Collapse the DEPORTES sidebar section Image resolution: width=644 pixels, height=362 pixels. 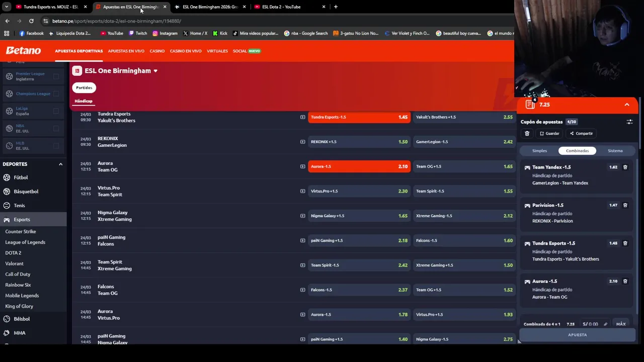(x=60, y=164)
